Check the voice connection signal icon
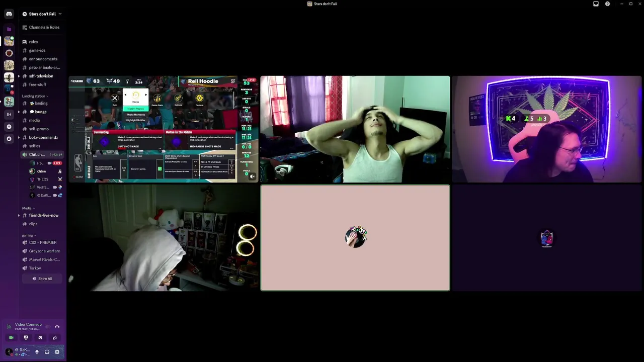Image resolution: width=644 pixels, height=362 pixels. click(9, 326)
